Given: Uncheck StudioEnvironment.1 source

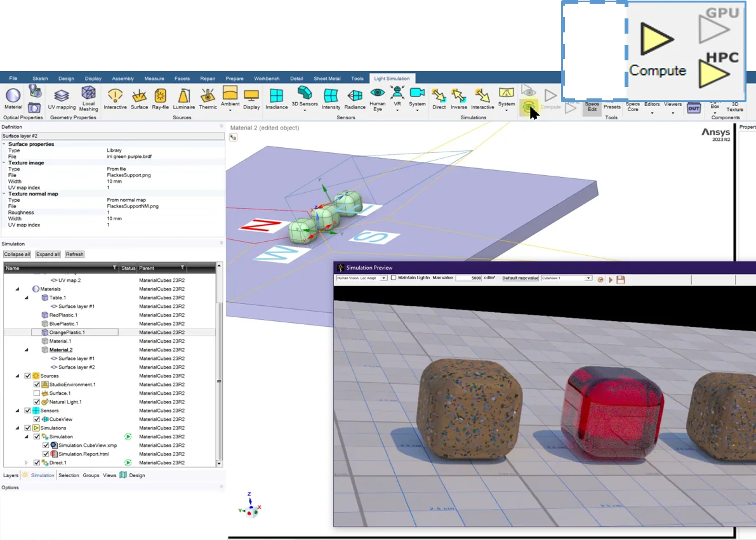Looking at the screenshot, I should pos(37,385).
